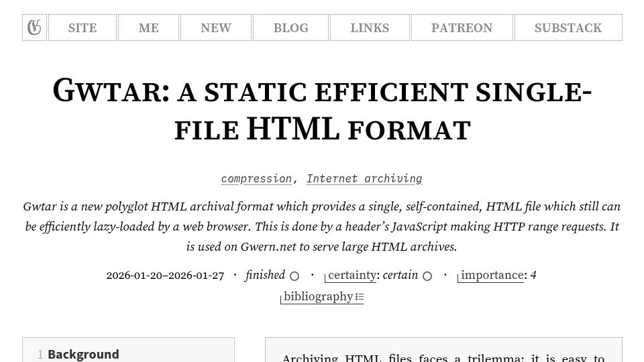Screen dimensions: 644x362
Task: Open the ME navigation item
Action: 149,27
